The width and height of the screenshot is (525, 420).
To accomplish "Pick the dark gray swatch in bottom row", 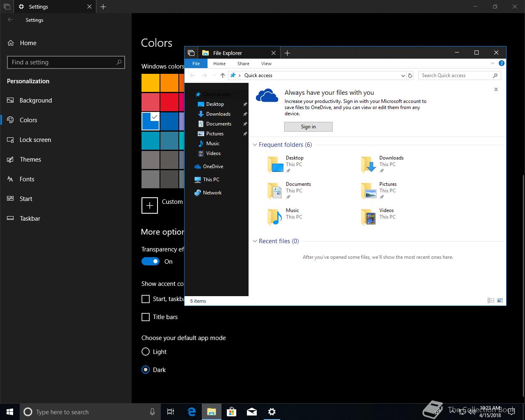I will click(x=169, y=179).
